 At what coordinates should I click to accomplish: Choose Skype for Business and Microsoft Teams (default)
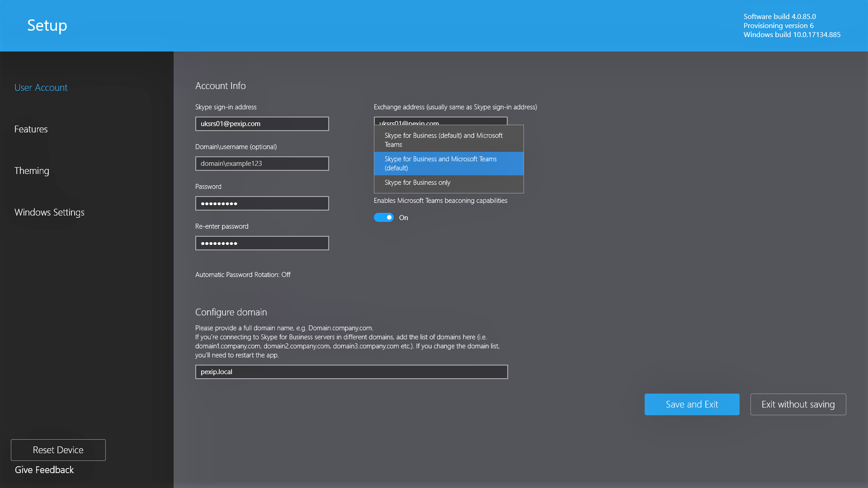point(449,164)
